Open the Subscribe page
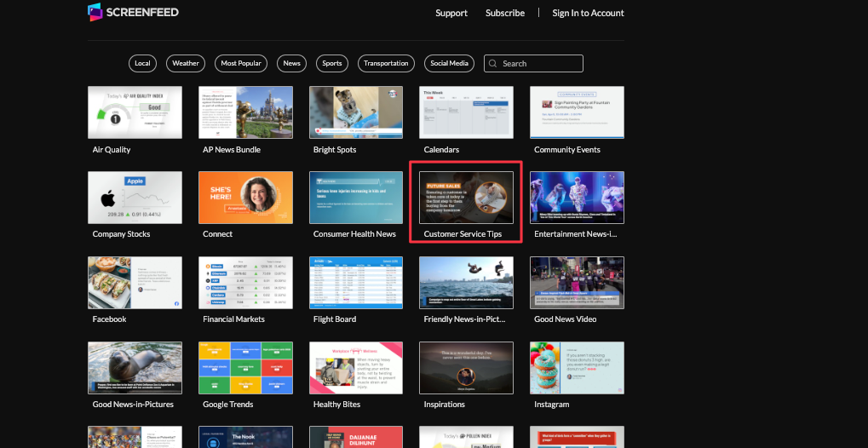The image size is (868, 448). coord(505,13)
